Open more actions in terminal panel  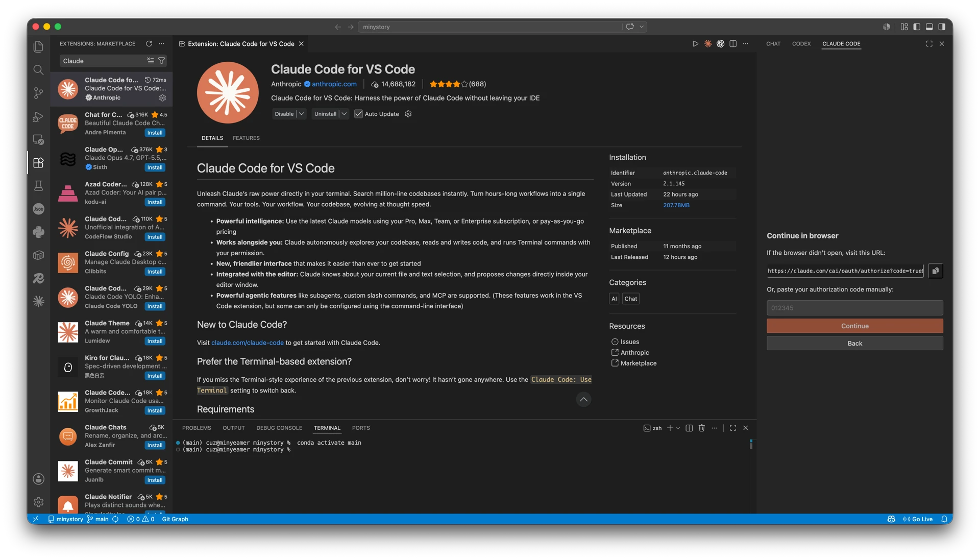tap(714, 428)
